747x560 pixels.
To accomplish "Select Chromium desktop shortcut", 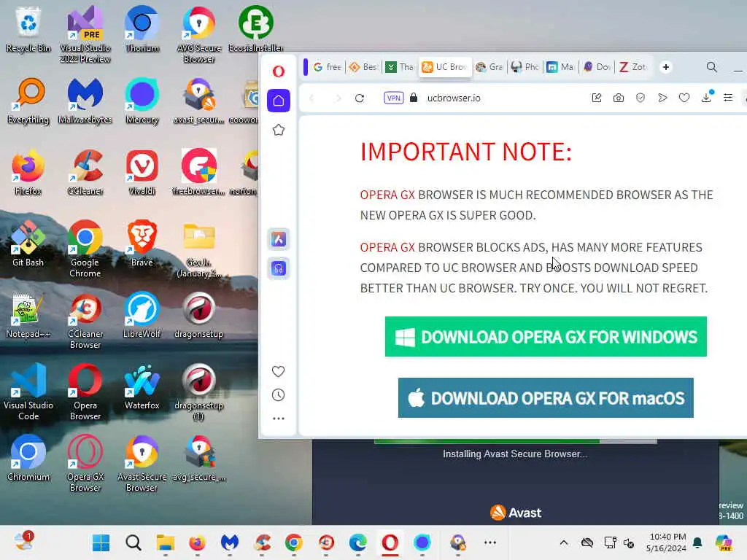I will [28, 458].
